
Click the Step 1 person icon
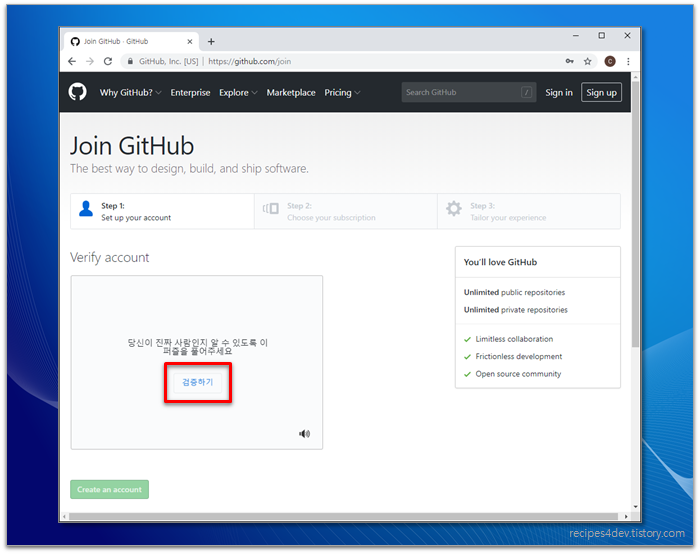click(86, 209)
